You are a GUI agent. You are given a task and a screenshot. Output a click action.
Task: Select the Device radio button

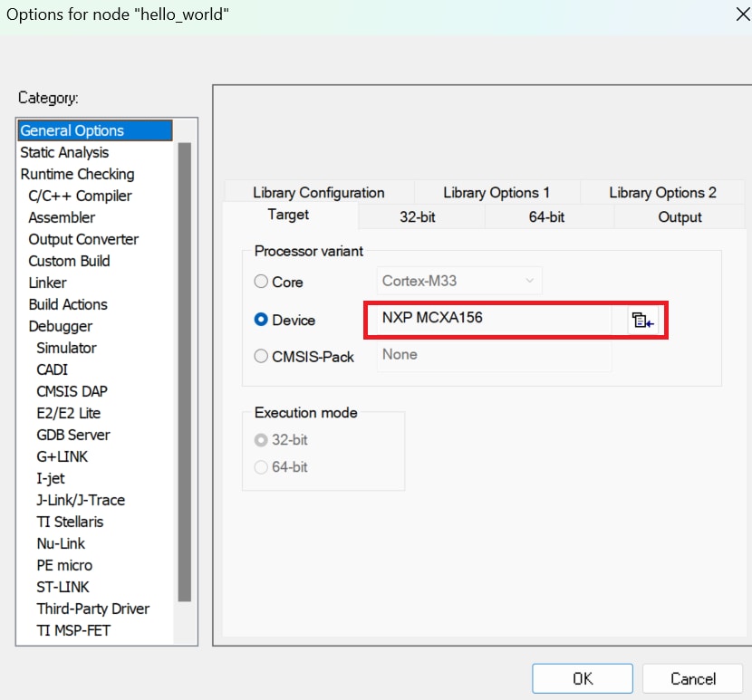(262, 320)
